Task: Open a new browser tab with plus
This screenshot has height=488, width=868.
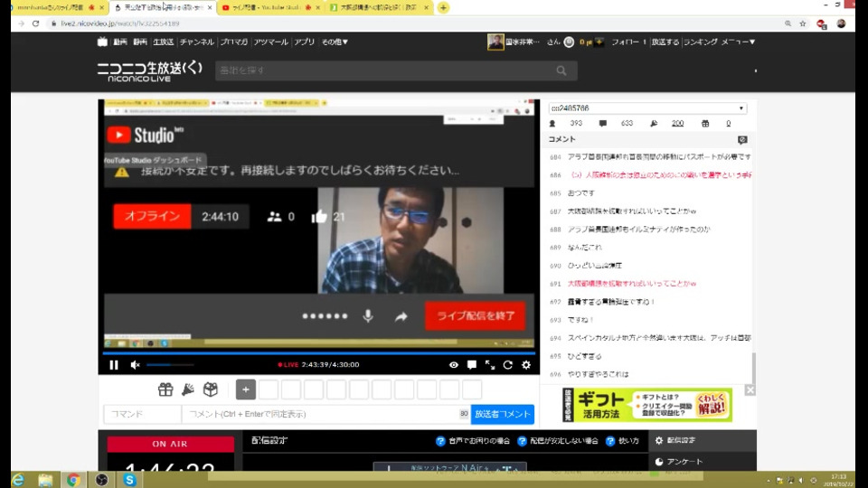Action: pyautogui.click(x=443, y=8)
